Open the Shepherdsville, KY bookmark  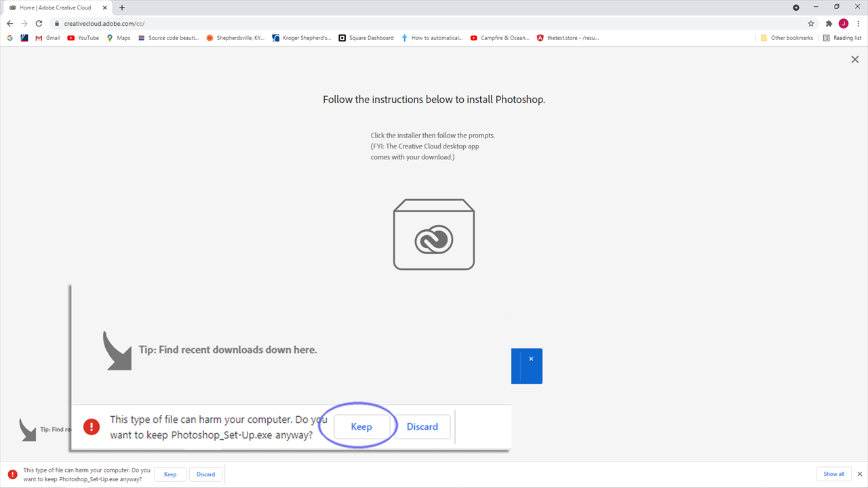click(235, 38)
